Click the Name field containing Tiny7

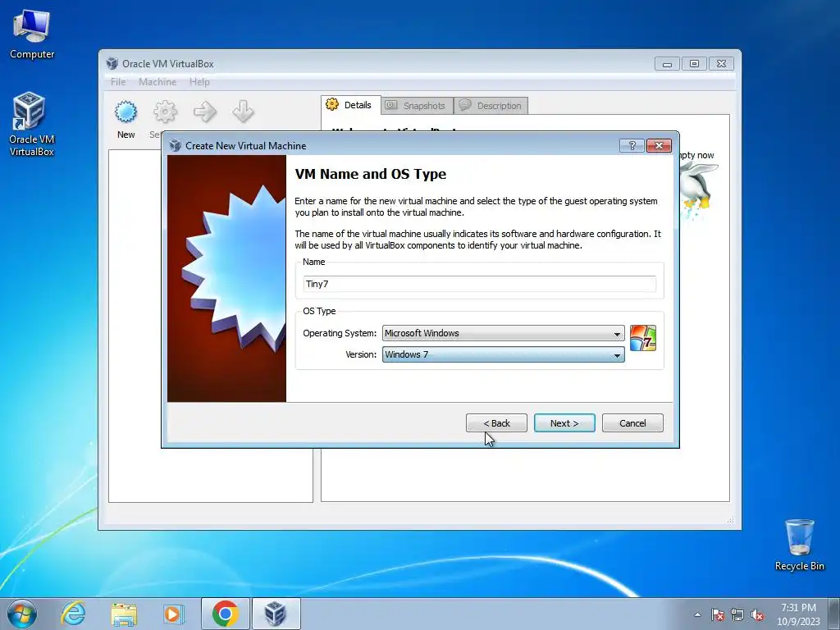click(479, 284)
